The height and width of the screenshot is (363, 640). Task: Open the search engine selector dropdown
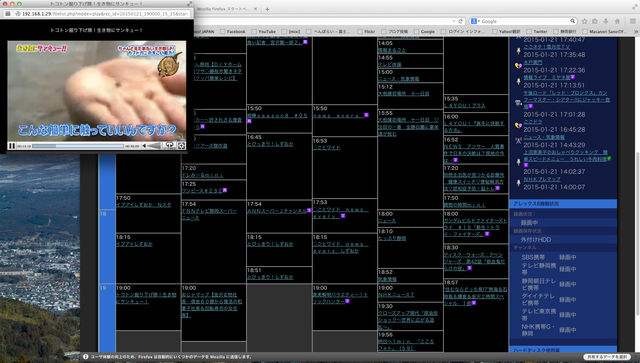(x=475, y=21)
